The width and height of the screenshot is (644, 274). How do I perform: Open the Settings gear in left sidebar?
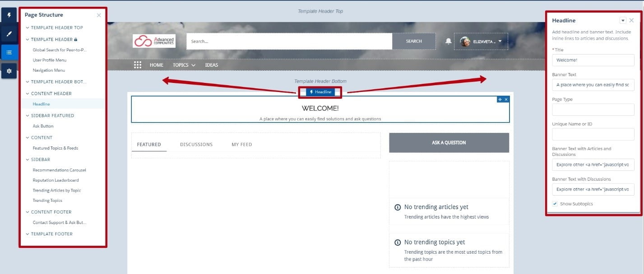[9, 71]
